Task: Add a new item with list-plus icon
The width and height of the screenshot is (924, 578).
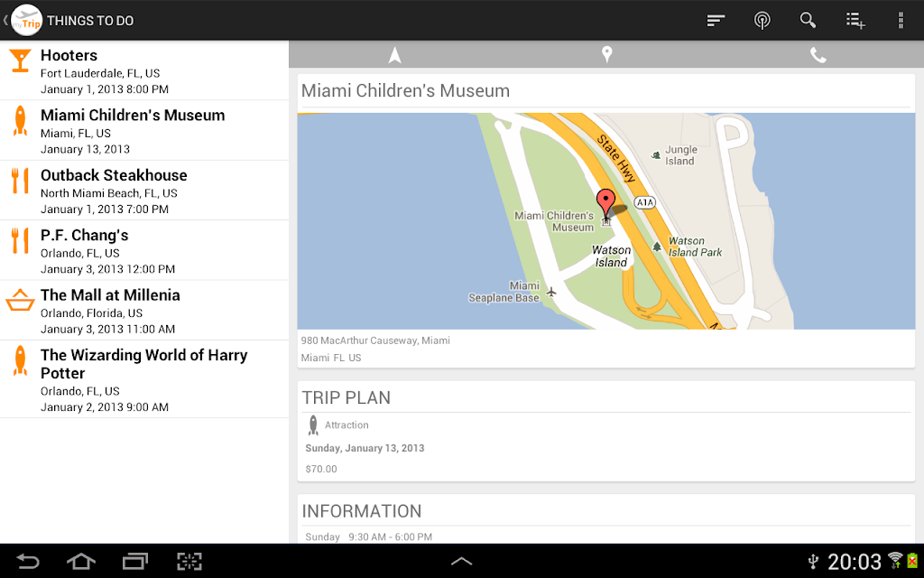Action: tap(855, 21)
